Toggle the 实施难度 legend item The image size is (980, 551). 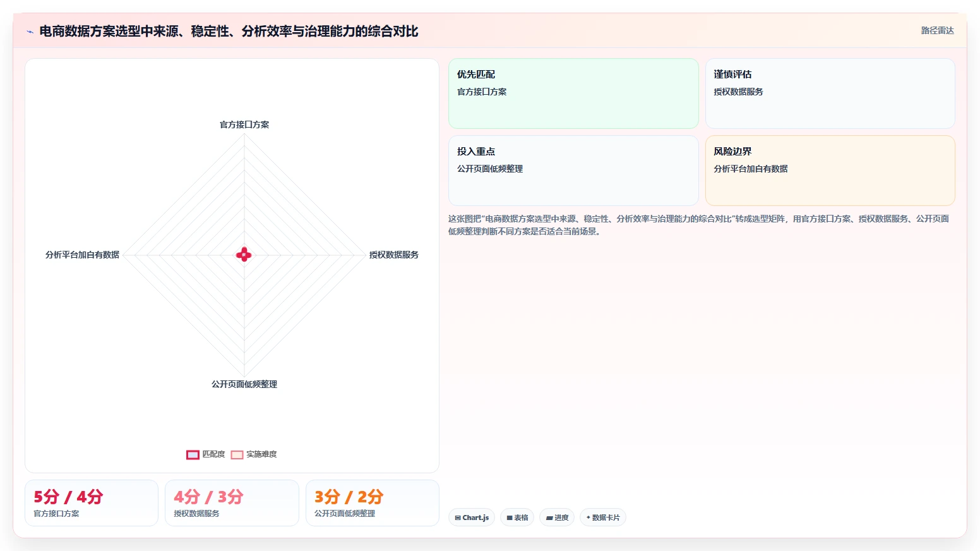point(254,454)
